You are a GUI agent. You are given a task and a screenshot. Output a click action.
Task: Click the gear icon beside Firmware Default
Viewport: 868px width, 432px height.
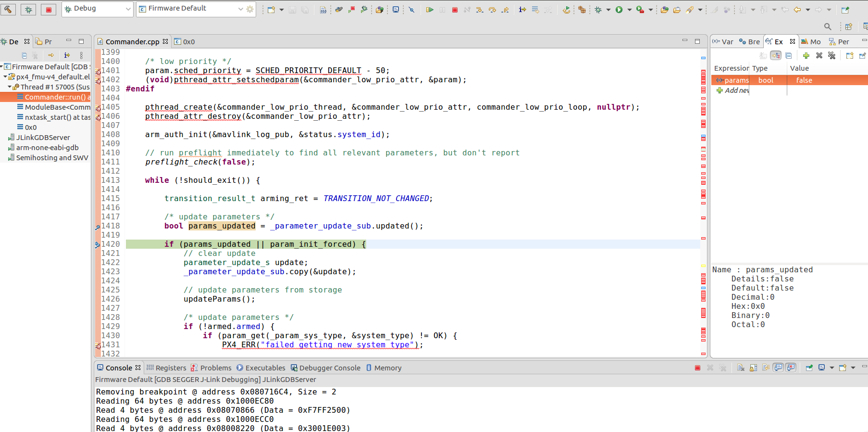click(250, 9)
